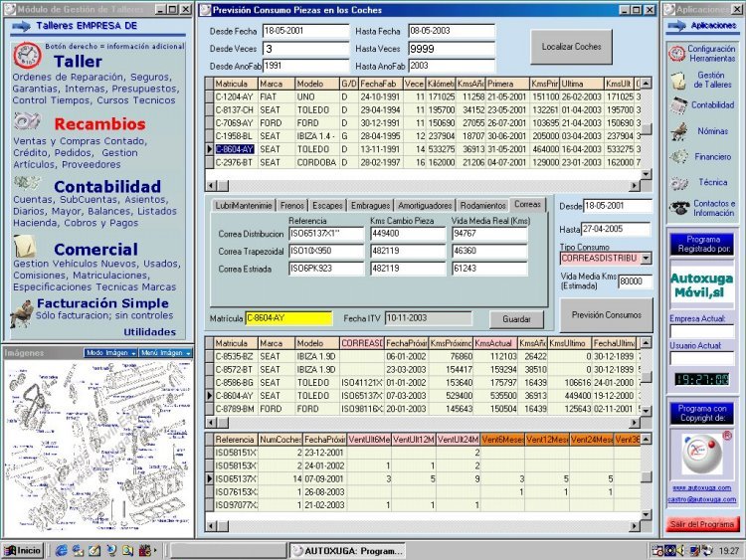Select the Correas tab

(527, 204)
